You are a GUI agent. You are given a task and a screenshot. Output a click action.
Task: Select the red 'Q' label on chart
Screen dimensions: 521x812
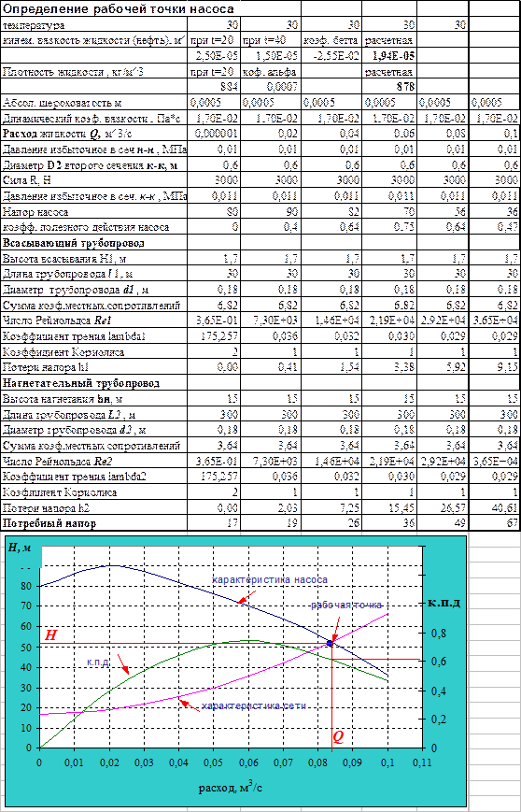tap(337, 736)
